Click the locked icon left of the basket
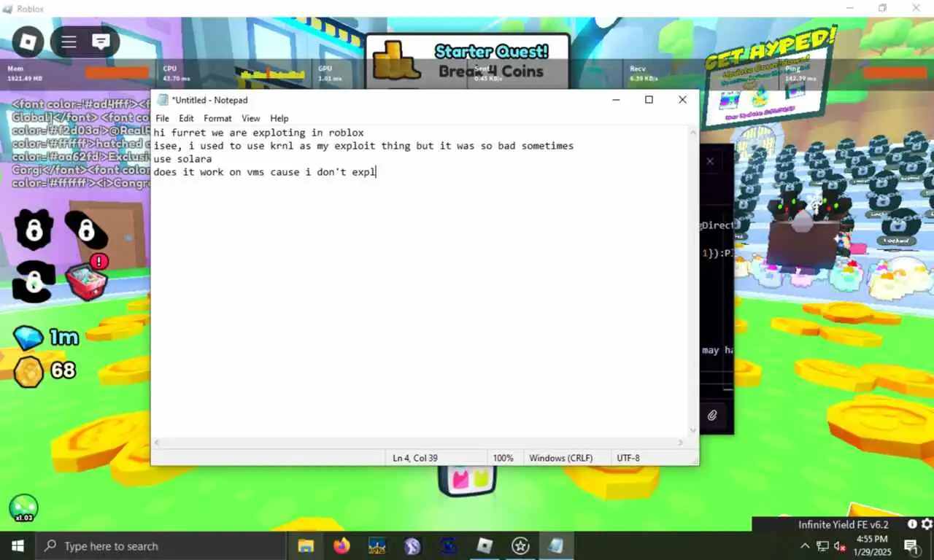Screen dimensions: 934x560 click(x=33, y=281)
